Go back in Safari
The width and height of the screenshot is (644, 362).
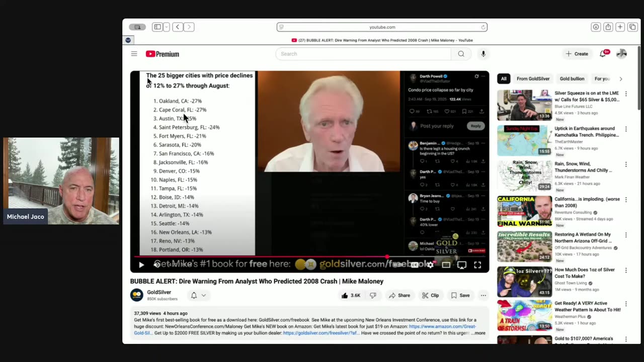178,27
